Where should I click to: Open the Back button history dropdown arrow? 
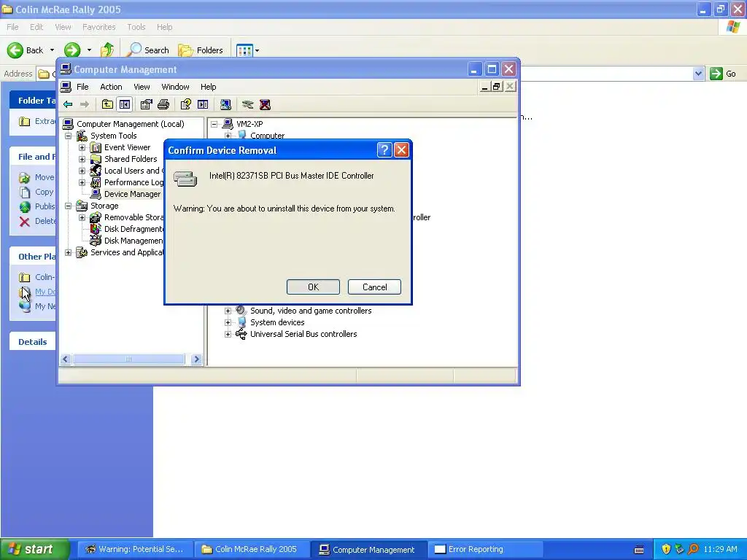click(52, 50)
